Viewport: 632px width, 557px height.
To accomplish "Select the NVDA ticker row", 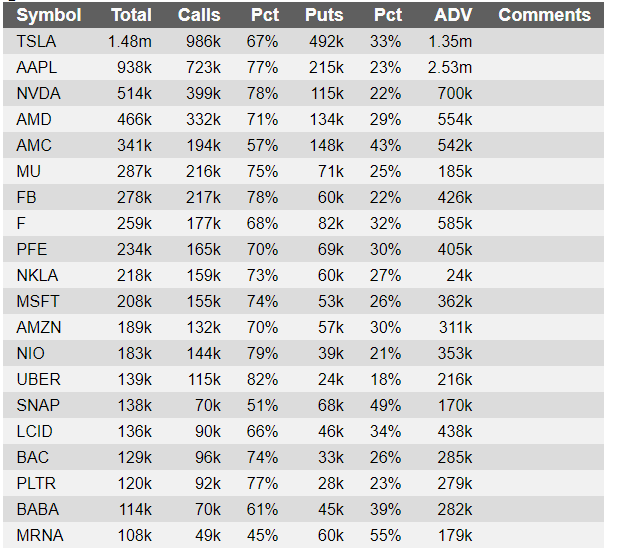I will coord(38,93).
